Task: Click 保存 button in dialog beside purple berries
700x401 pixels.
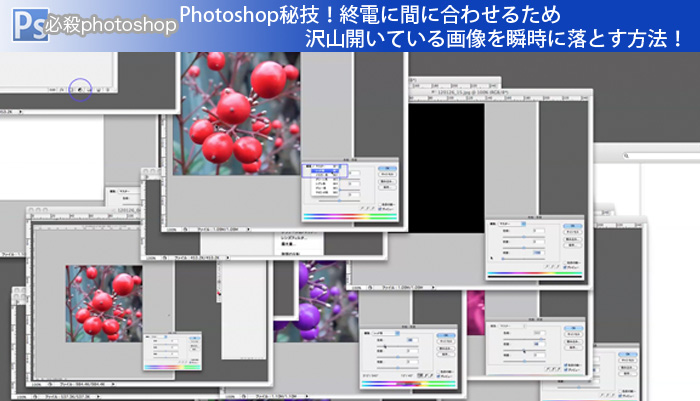Action: coord(446,354)
